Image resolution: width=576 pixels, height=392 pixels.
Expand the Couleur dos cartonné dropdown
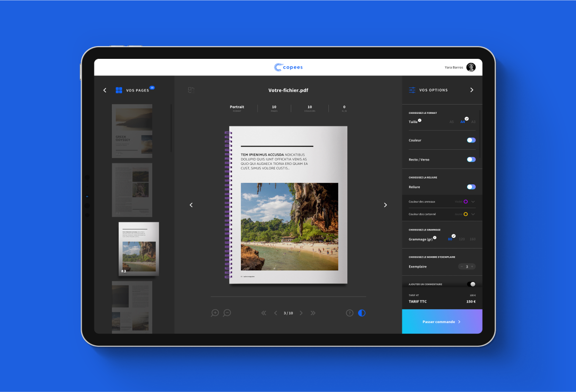coord(473,214)
